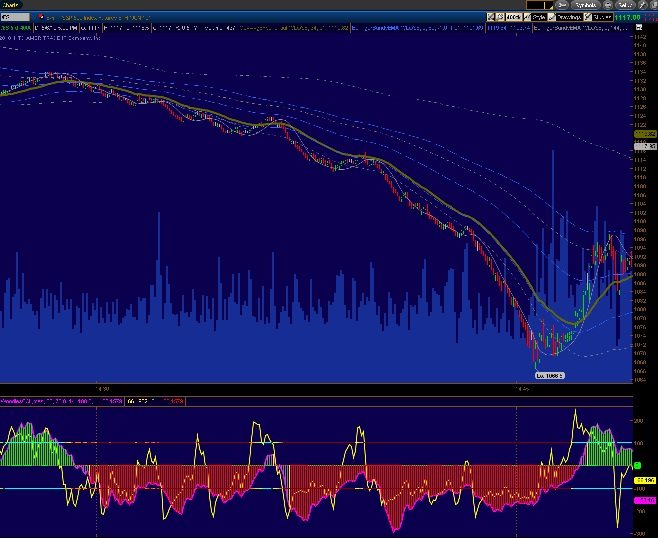Viewport: 658px width, 538px height.
Task: Click the Symbols button
Action: 585,5
